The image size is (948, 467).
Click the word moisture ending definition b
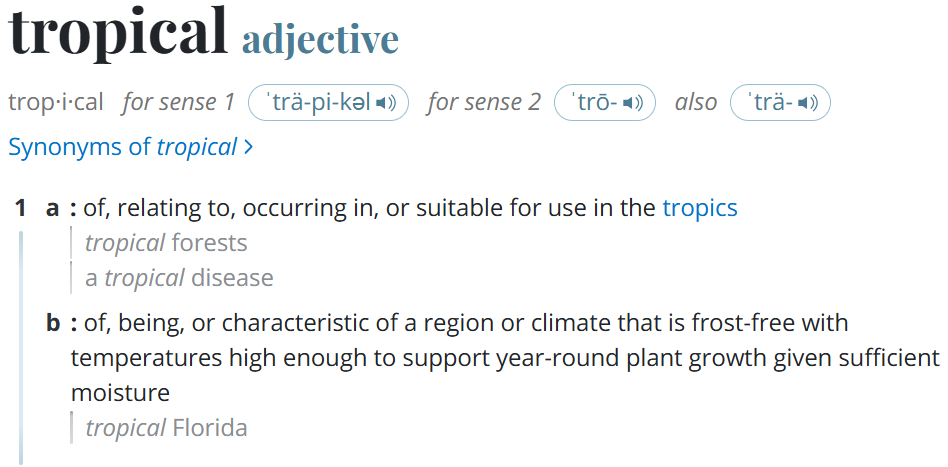[120, 392]
